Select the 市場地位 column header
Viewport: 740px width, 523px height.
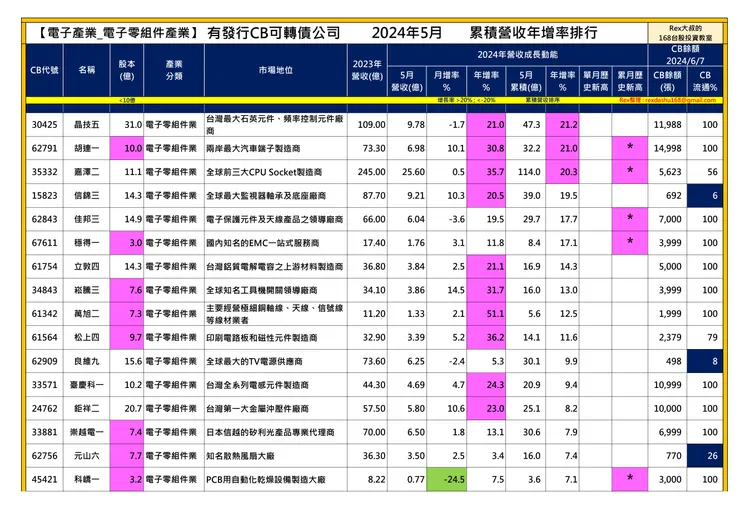(x=276, y=70)
